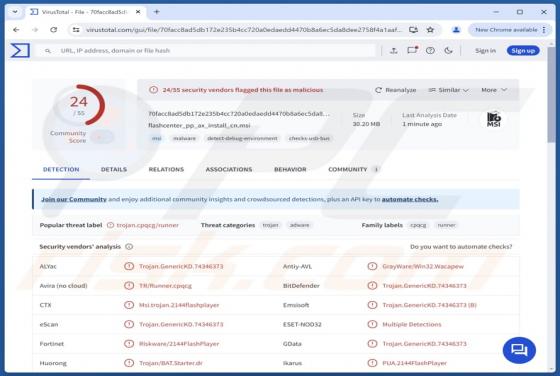Click the detection score circle showing 24

click(x=79, y=105)
